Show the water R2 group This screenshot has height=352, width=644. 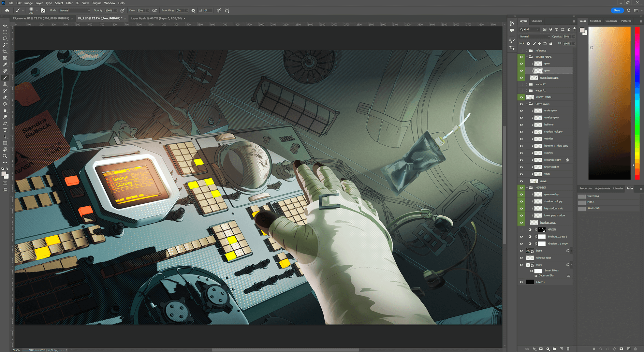(521, 84)
